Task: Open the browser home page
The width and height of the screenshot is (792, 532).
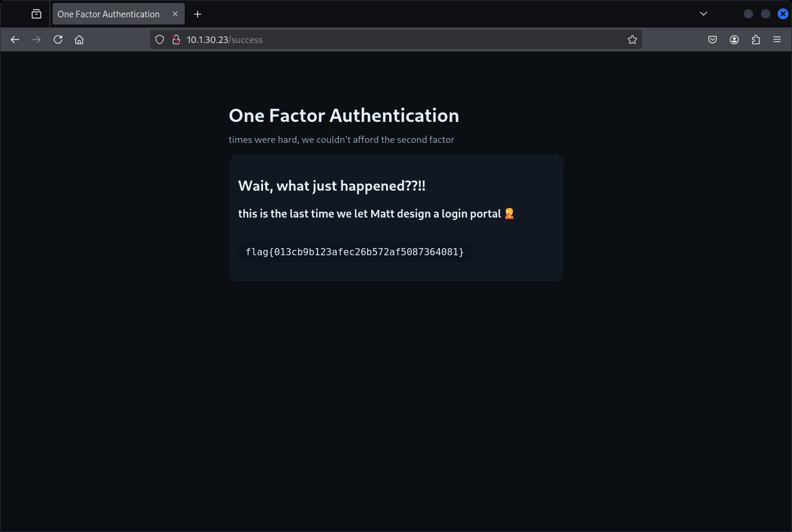Action: pos(79,39)
